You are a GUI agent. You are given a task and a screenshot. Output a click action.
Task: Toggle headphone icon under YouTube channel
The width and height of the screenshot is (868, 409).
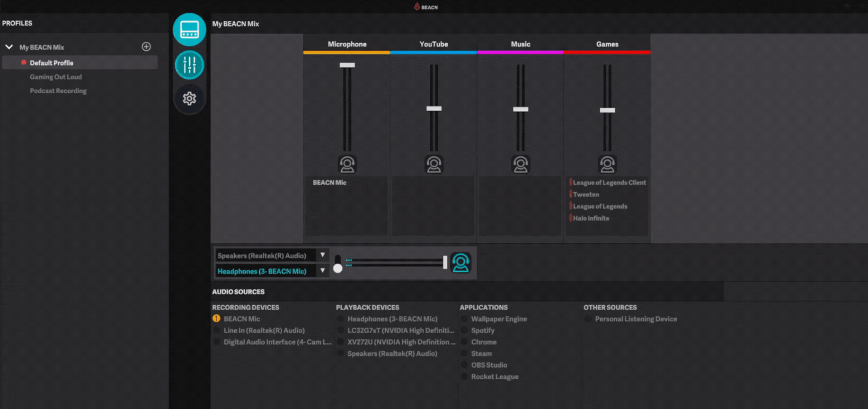click(x=434, y=164)
